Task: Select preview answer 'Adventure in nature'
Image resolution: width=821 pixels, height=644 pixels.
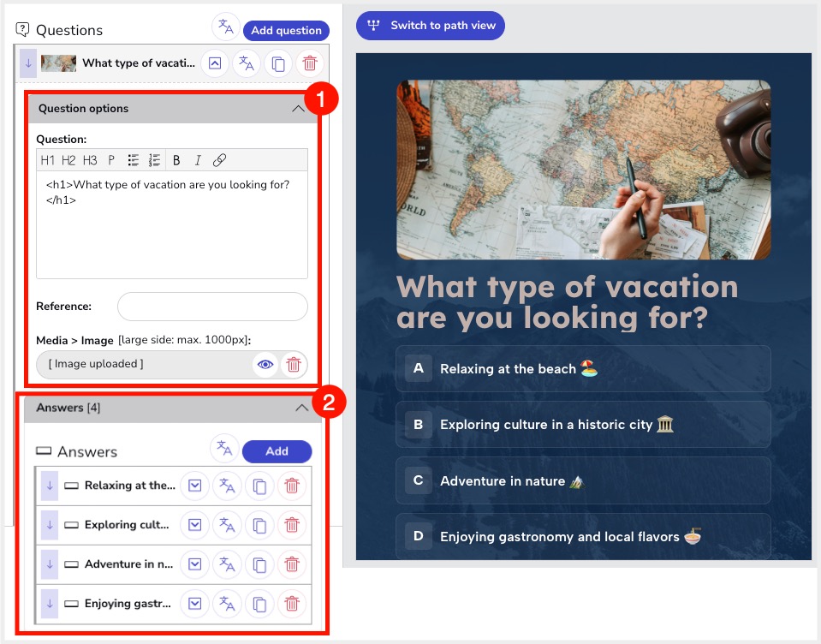Action: tap(583, 481)
